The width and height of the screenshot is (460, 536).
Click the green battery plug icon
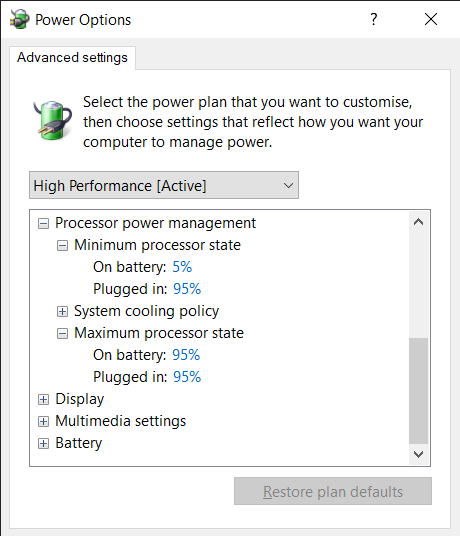pos(53,120)
